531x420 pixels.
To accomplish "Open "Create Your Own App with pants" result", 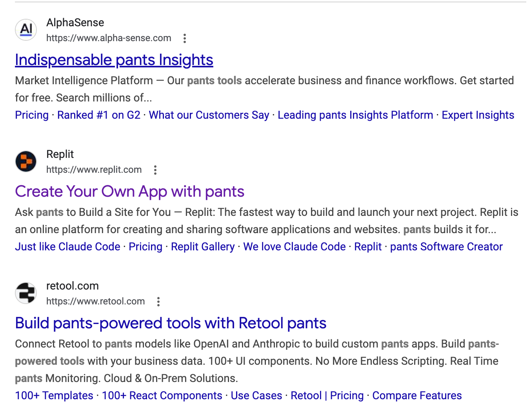I will tap(129, 192).
